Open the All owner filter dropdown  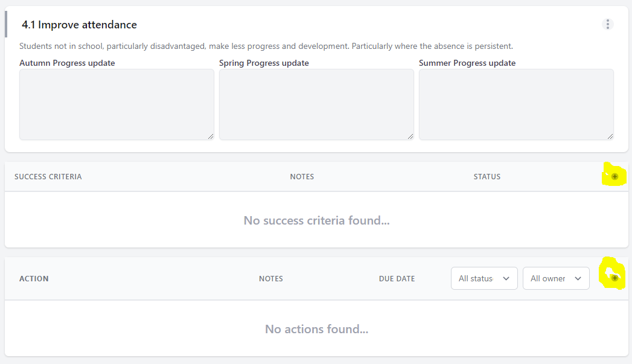tap(556, 278)
